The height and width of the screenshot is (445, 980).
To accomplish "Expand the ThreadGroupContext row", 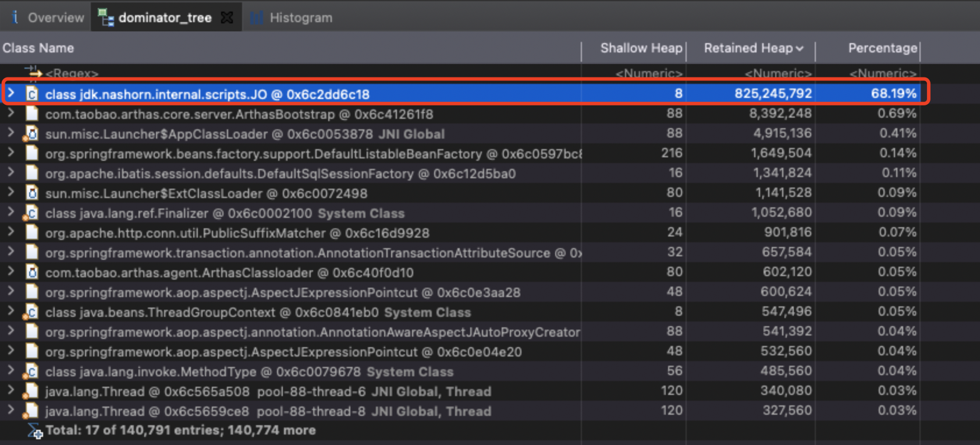I will (x=10, y=311).
